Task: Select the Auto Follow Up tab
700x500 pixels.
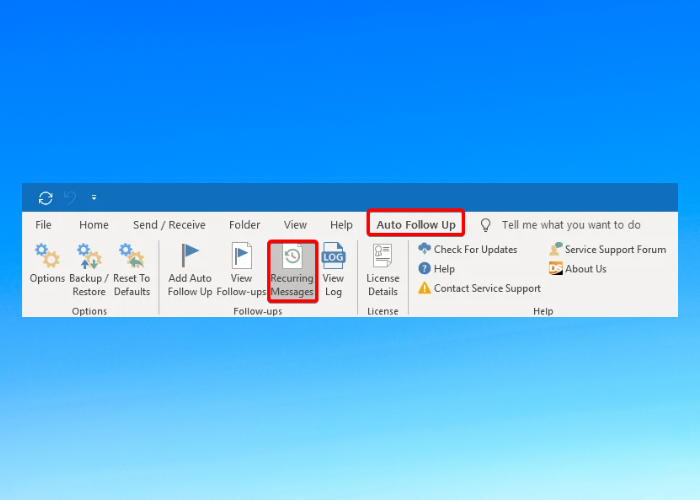Action: 416,224
